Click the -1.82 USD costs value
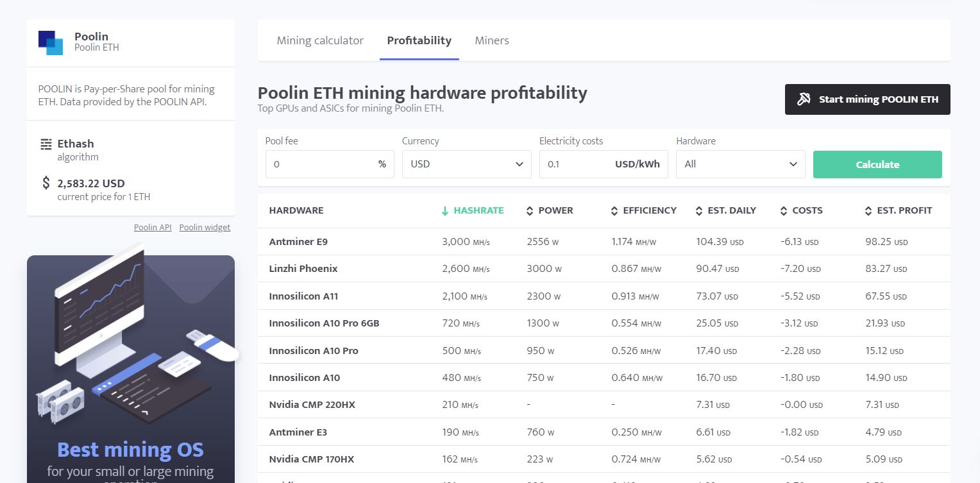Image resolution: width=980 pixels, height=483 pixels. (x=799, y=432)
